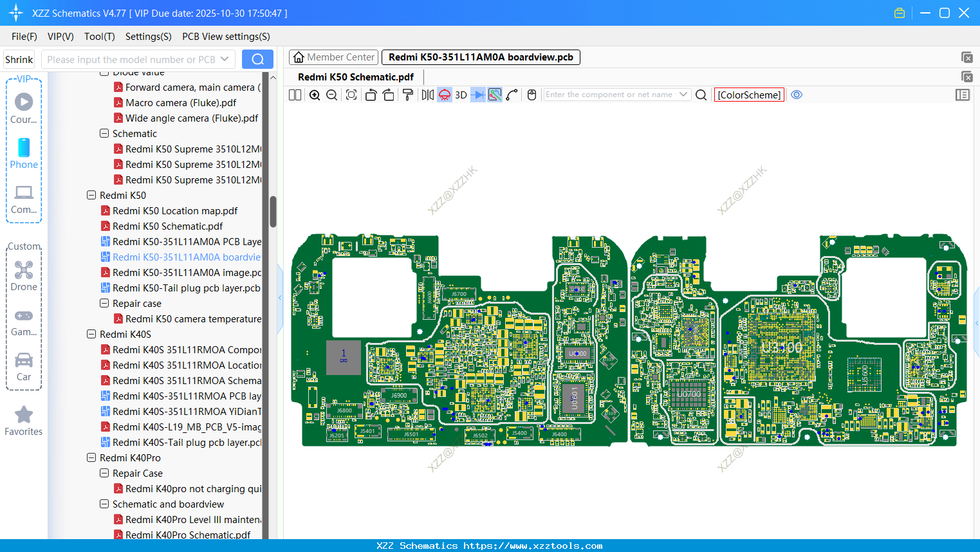980x552 pixels.
Task: Collapse the Repair Case folder under K40Pro
Action: tap(104, 474)
